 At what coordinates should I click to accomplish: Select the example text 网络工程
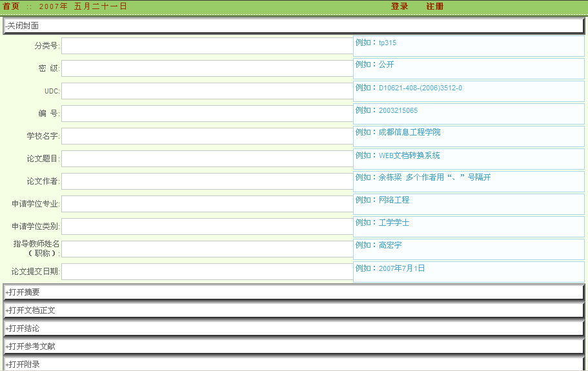(394, 200)
